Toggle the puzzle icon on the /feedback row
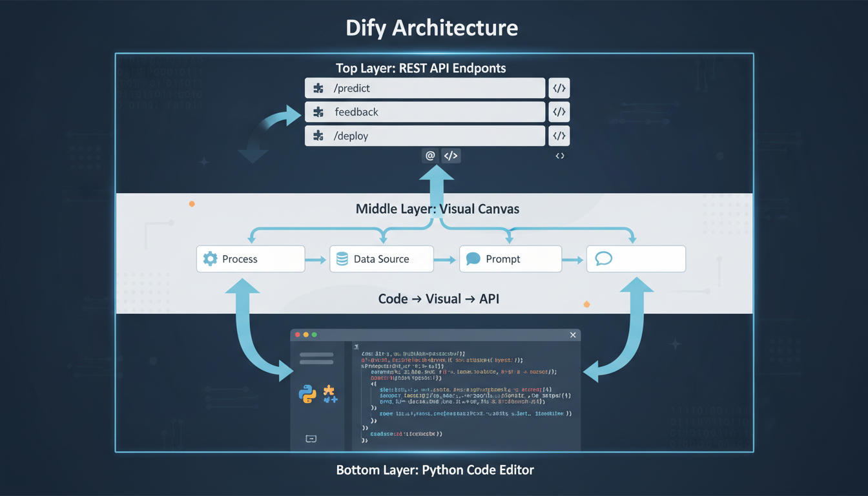 click(318, 112)
